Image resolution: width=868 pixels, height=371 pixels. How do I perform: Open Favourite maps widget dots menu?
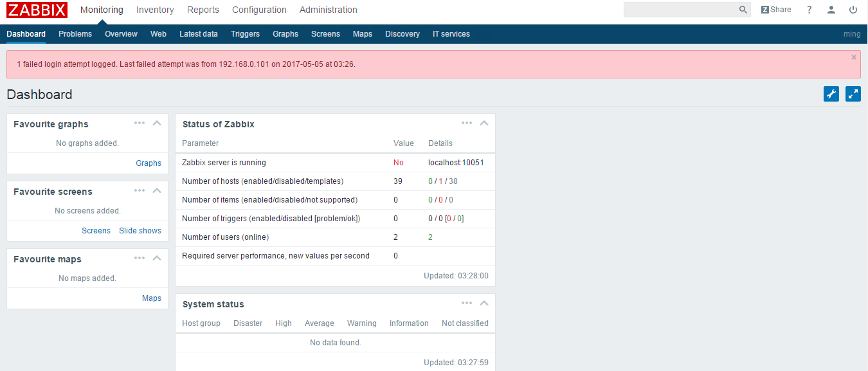[140, 258]
